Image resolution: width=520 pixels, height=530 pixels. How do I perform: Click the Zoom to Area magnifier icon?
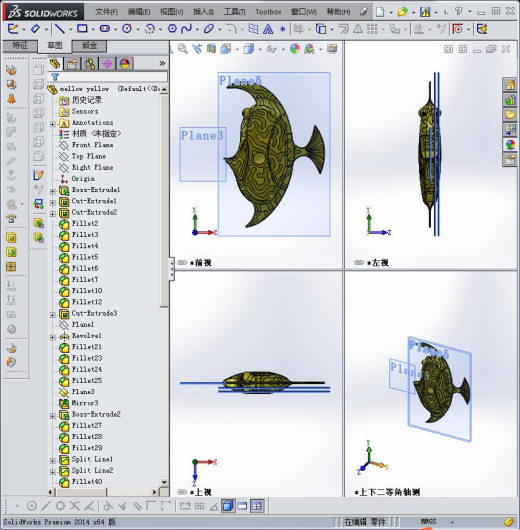pos(183,49)
